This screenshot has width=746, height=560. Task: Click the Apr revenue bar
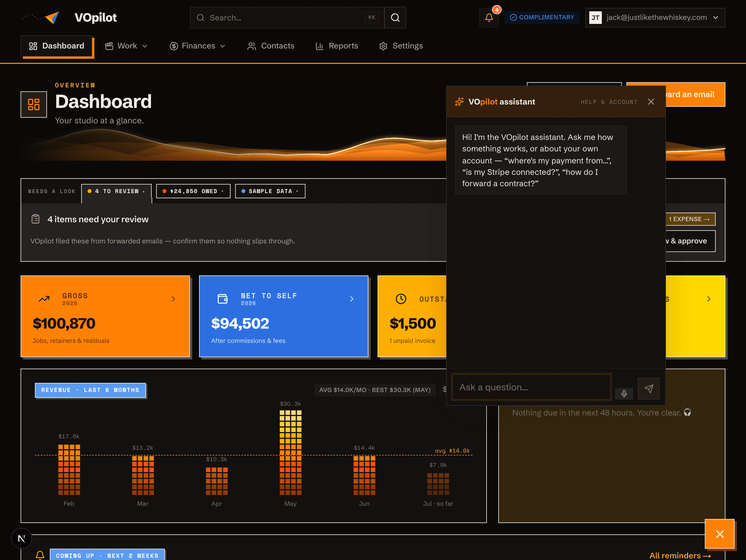pyautogui.click(x=217, y=481)
